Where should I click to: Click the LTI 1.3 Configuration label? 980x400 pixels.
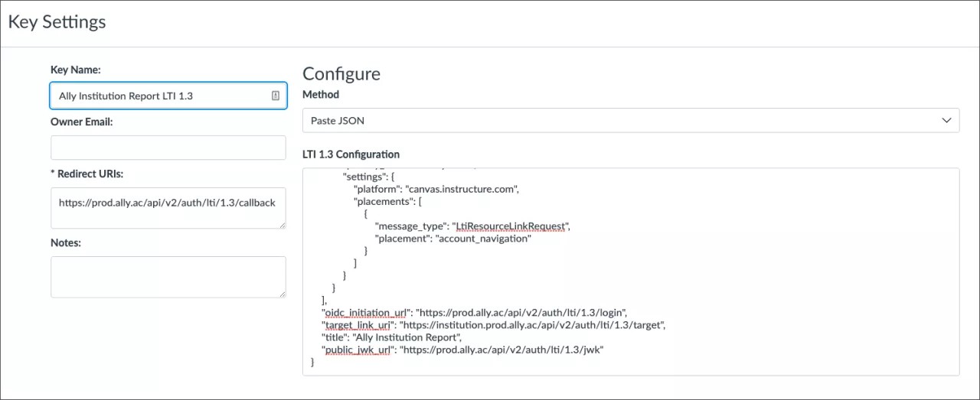click(x=351, y=154)
